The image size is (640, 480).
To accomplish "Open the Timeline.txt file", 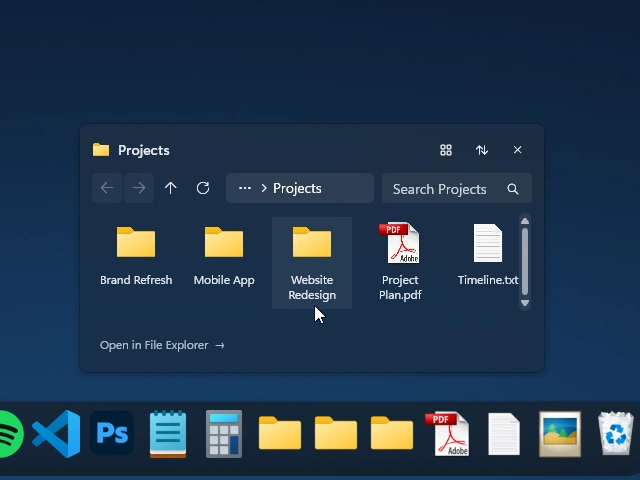I will 488,256.
